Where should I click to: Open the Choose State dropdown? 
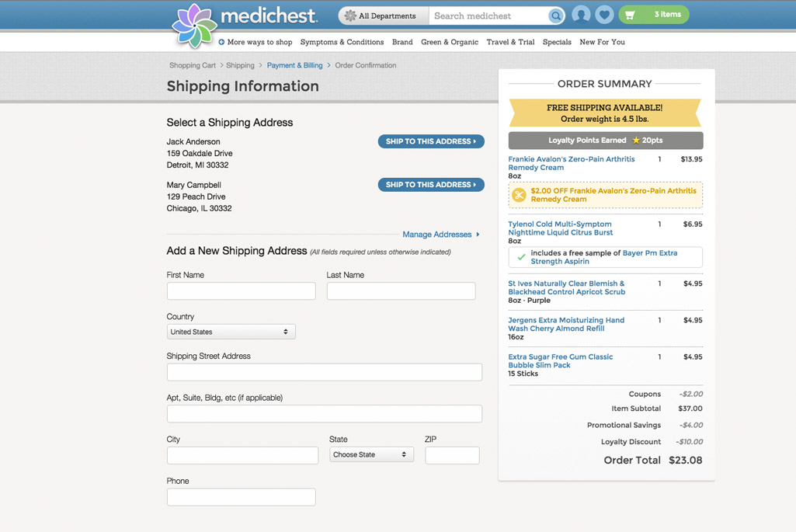(x=371, y=454)
